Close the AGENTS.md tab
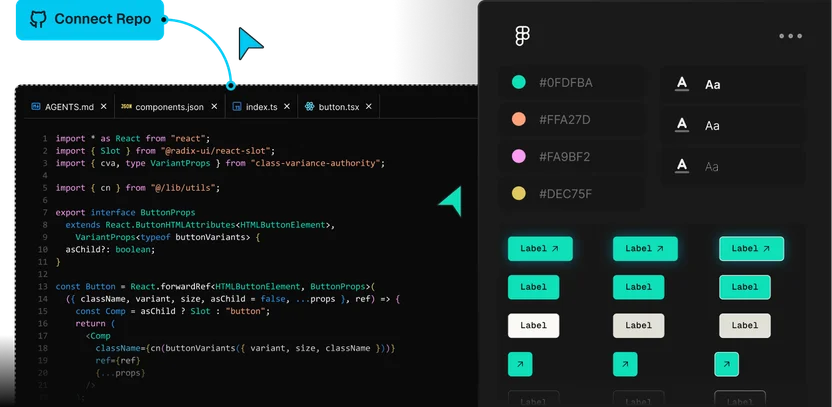 (103, 106)
